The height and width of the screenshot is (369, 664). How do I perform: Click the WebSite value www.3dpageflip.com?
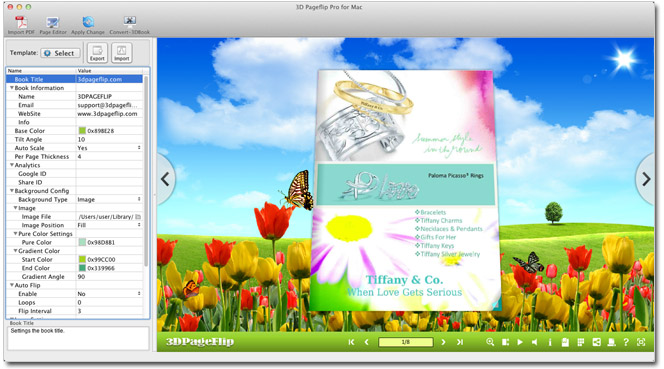click(x=108, y=114)
